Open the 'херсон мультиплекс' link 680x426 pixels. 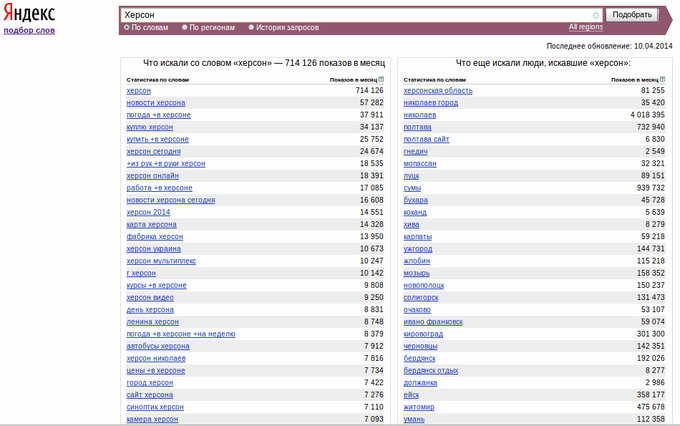[161, 261]
